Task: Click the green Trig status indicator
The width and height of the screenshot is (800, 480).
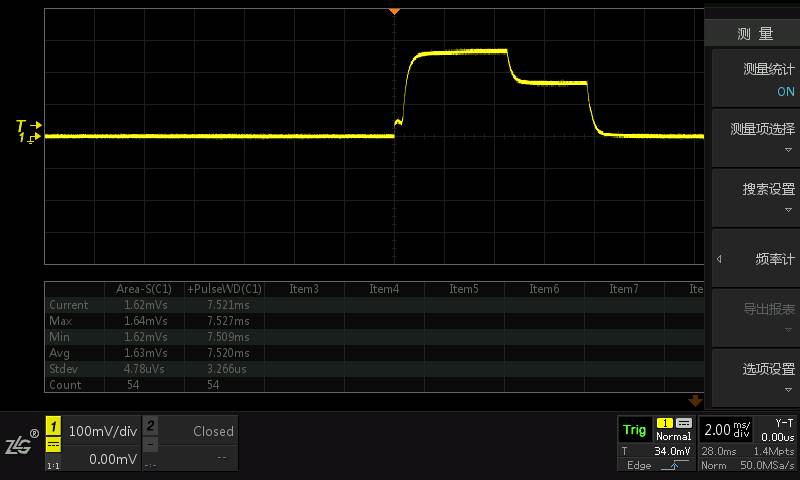Action: coord(634,430)
